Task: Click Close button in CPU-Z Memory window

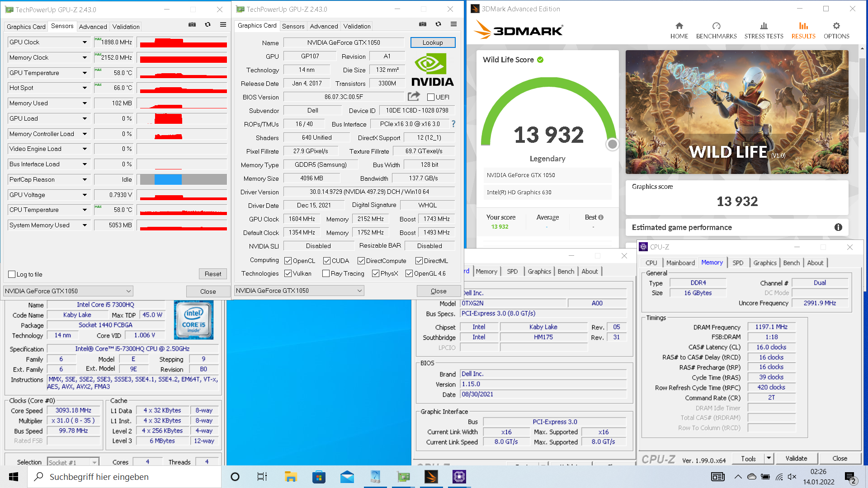Action: [840, 458]
